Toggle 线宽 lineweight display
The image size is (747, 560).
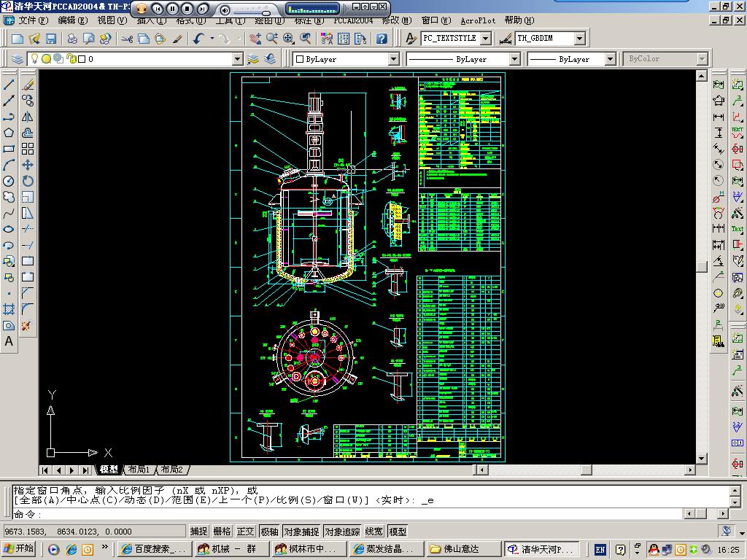[x=374, y=532]
